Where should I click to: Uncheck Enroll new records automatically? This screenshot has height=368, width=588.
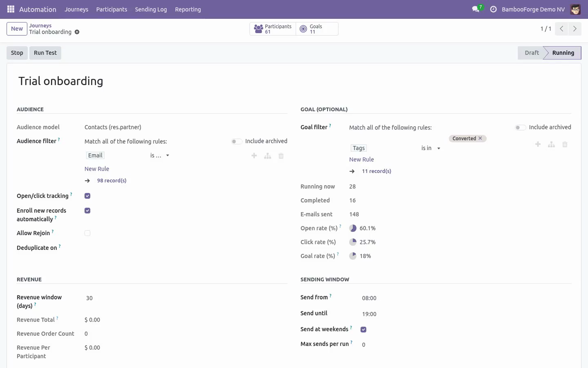pos(87,210)
